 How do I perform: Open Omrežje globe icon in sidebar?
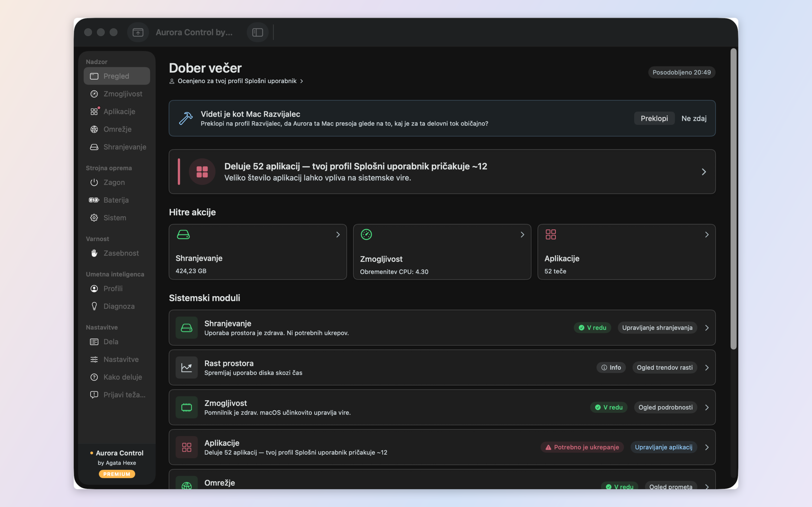(x=94, y=129)
